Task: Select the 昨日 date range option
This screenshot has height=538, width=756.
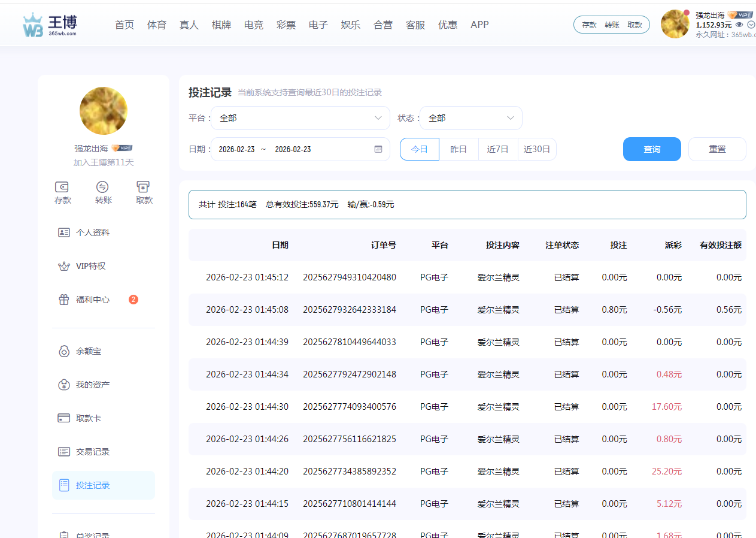Action: click(459, 149)
